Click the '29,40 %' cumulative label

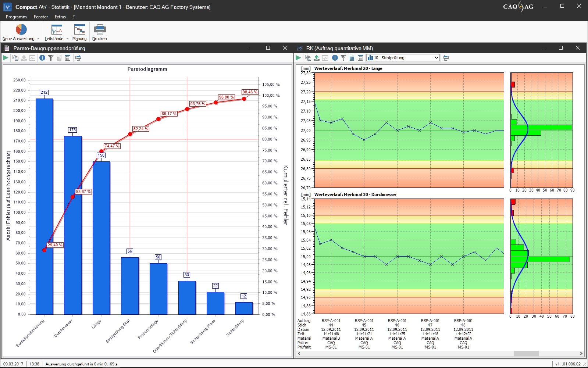click(x=55, y=245)
